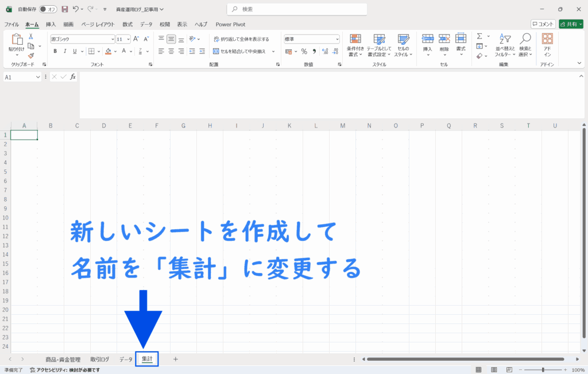Click the AutoSum sigma icon

[479, 37]
